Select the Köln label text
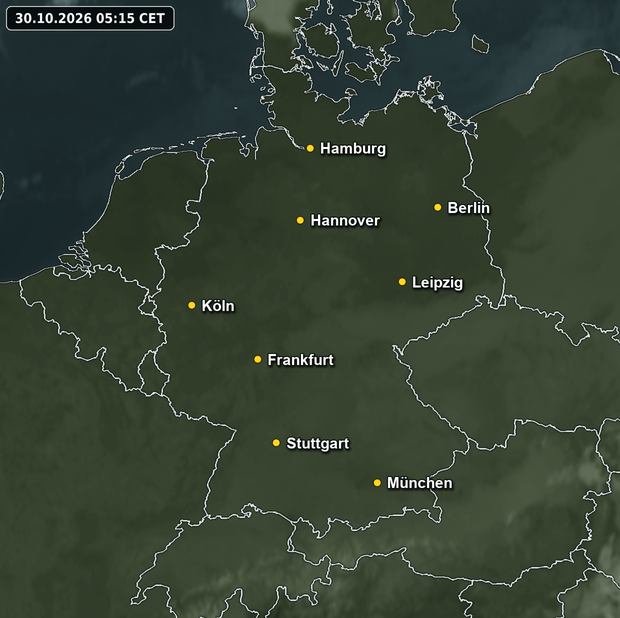Viewport: 620px width, 618px height. coord(218,306)
